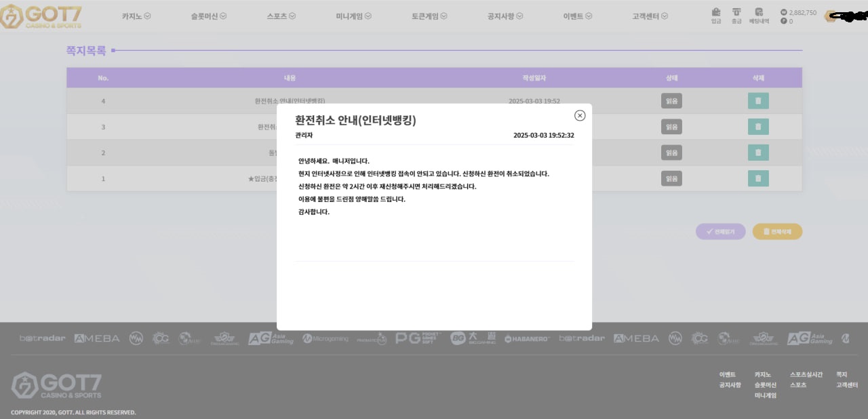The image size is (868, 419).
Task: Delete message No. 4 with trash icon
Action: (757, 101)
